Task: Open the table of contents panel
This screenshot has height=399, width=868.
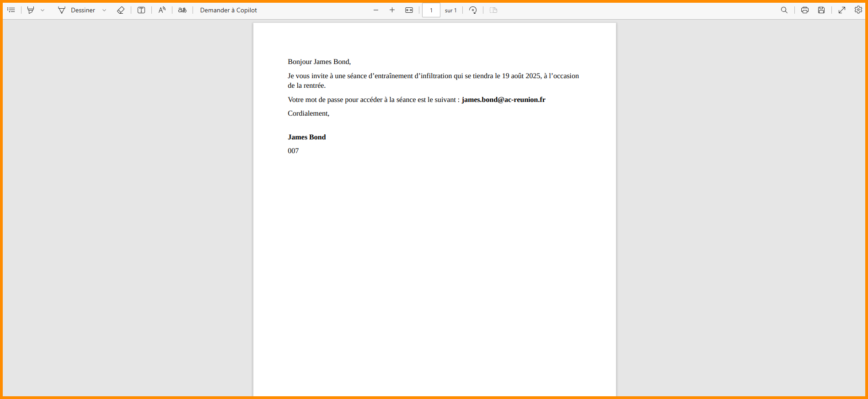Action: pyautogui.click(x=11, y=10)
